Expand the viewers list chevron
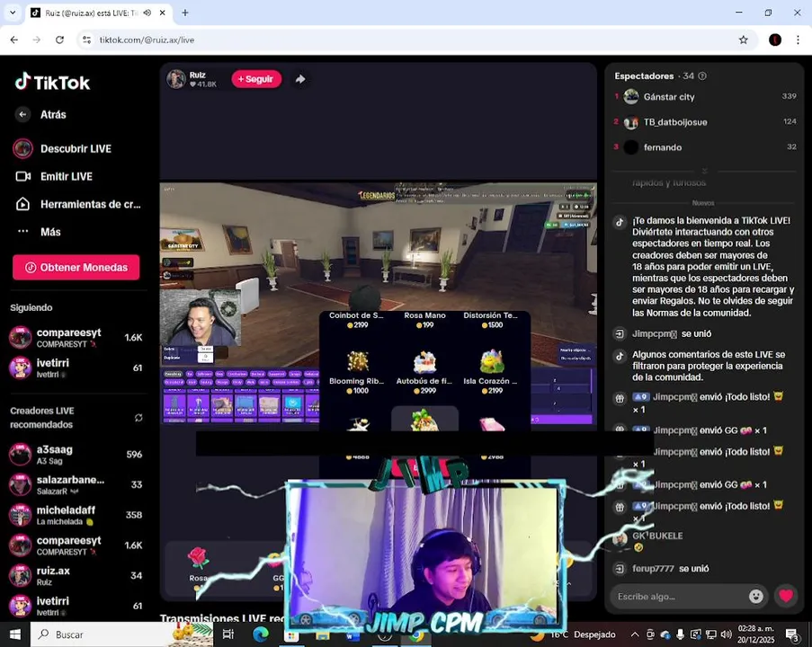812x647 pixels. point(704,171)
